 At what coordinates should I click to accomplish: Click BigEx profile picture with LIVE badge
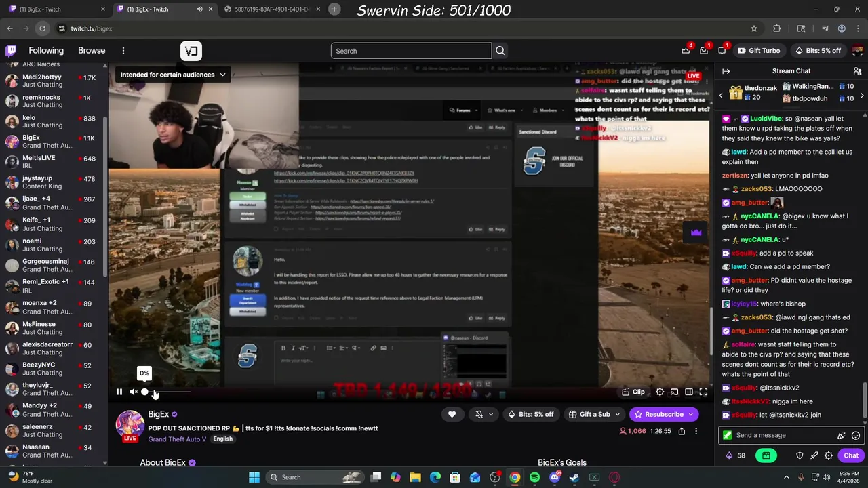[x=130, y=425]
